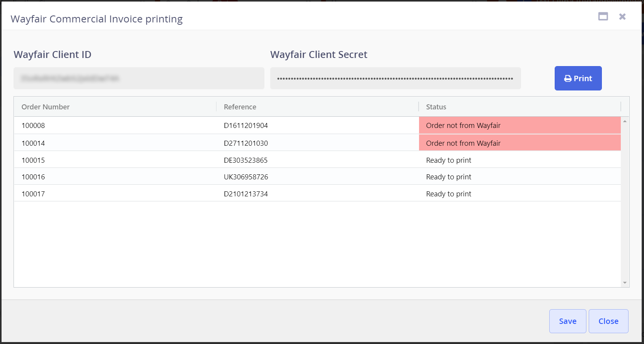
Task: Close dialog with the X icon
Action: point(622,17)
